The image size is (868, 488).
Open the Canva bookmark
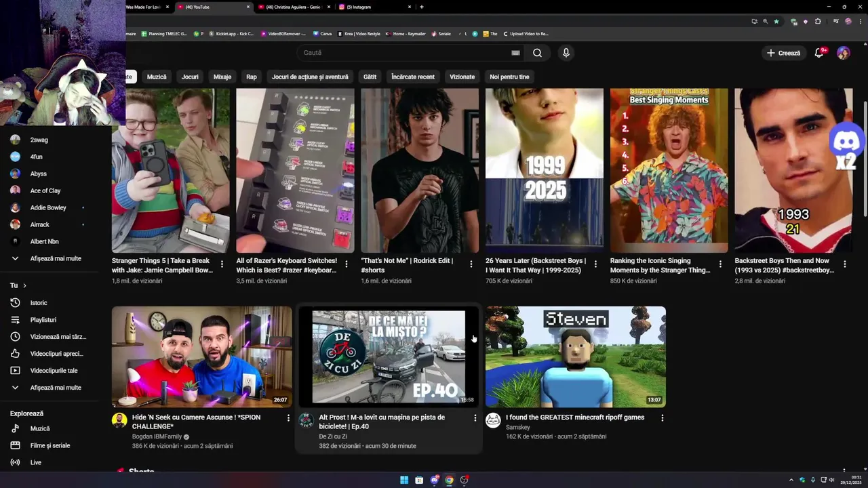322,33
